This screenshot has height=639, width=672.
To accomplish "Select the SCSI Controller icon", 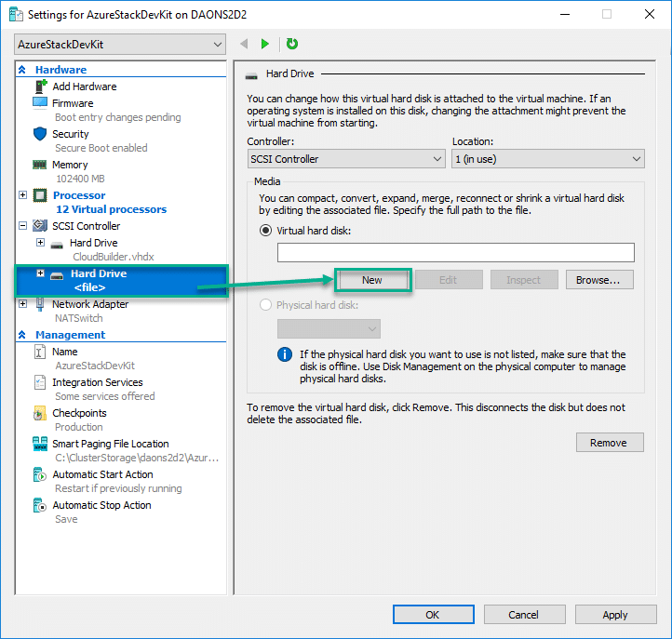I will 40,226.
